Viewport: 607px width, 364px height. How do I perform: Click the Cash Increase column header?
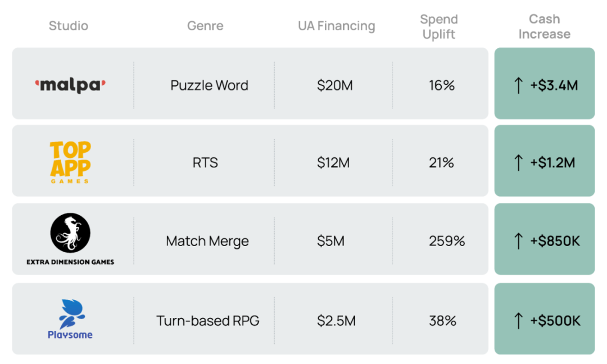point(544,26)
